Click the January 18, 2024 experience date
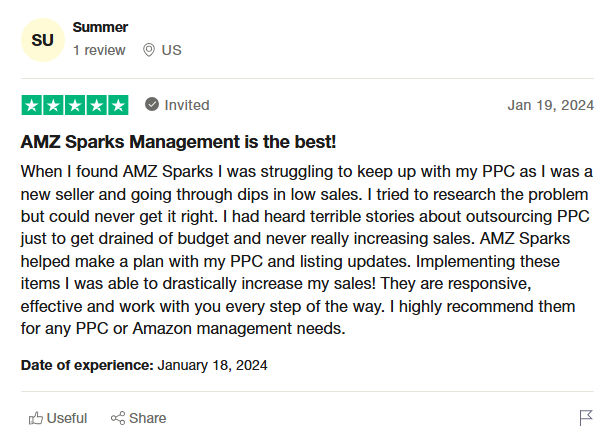Screen dimensions: 612x441 (x=212, y=365)
